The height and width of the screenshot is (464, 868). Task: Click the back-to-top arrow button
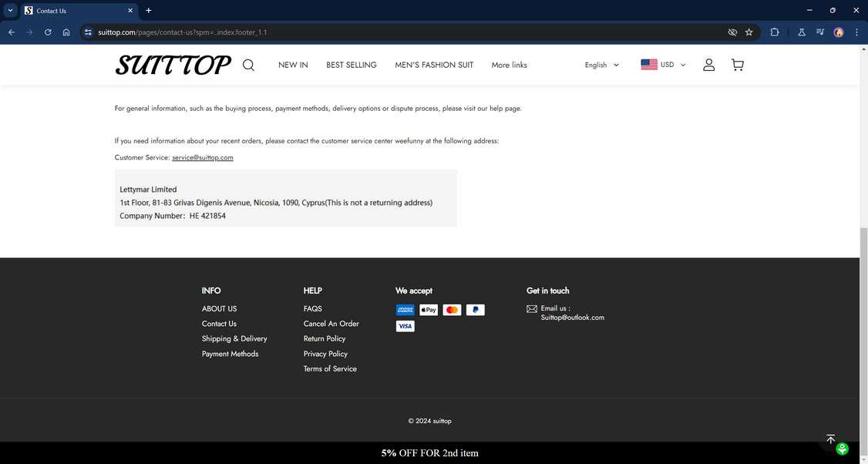[x=830, y=439]
